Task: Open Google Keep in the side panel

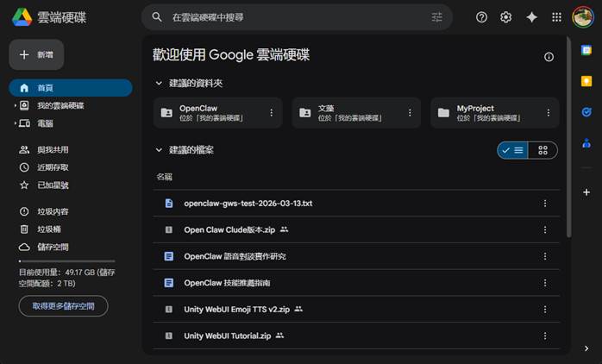Action: (586, 81)
